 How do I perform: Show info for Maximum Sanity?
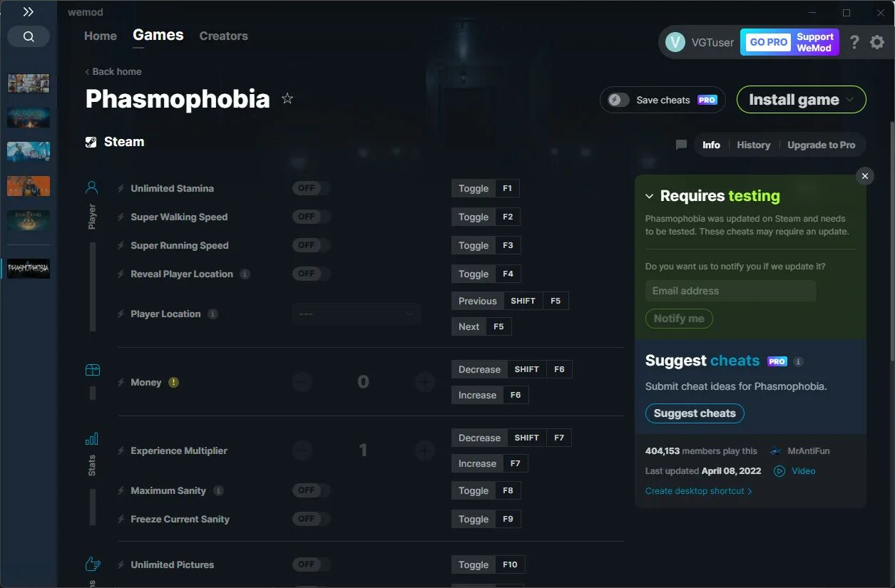point(218,490)
